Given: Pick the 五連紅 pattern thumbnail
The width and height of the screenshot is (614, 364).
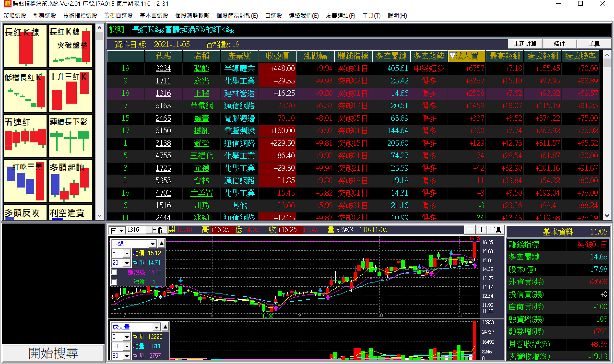Looking at the screenshot, I should click(x=25, y=136).
